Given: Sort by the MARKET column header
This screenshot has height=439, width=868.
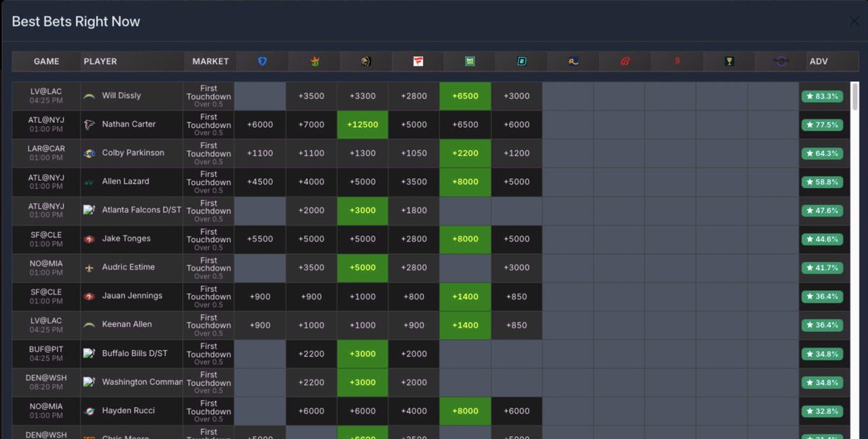Looking at the screenshot, I should (x=210, y=61).
